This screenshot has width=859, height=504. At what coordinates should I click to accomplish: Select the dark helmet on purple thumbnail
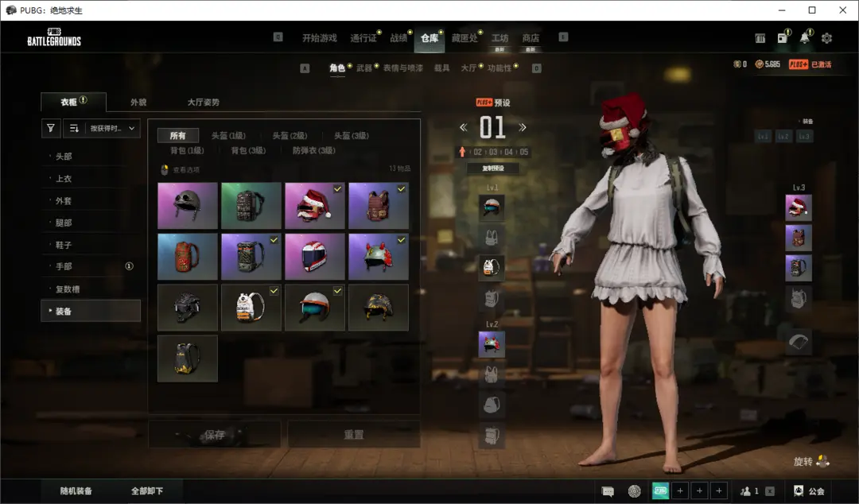[x=188, y=205]
